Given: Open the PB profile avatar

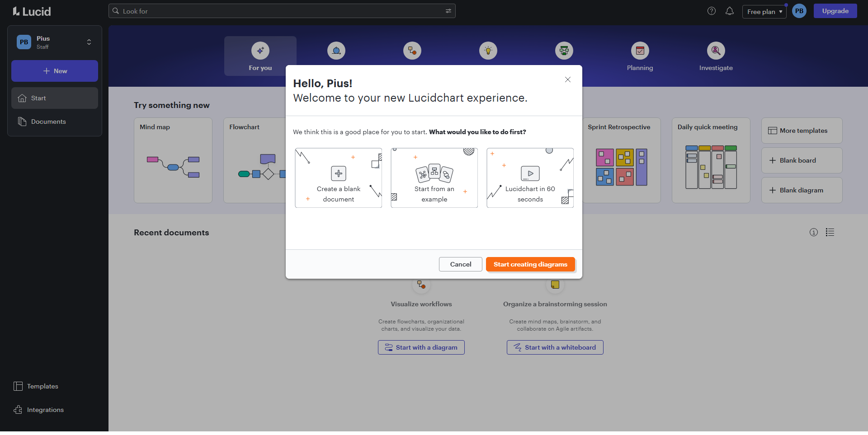Looking at the screenshot, I should click(799, 11).
